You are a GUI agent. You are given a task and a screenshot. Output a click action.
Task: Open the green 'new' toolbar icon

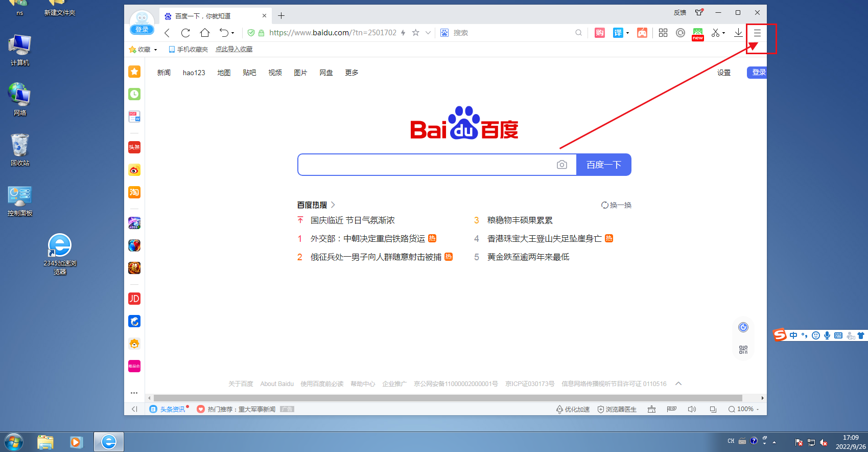click(698, 34)
